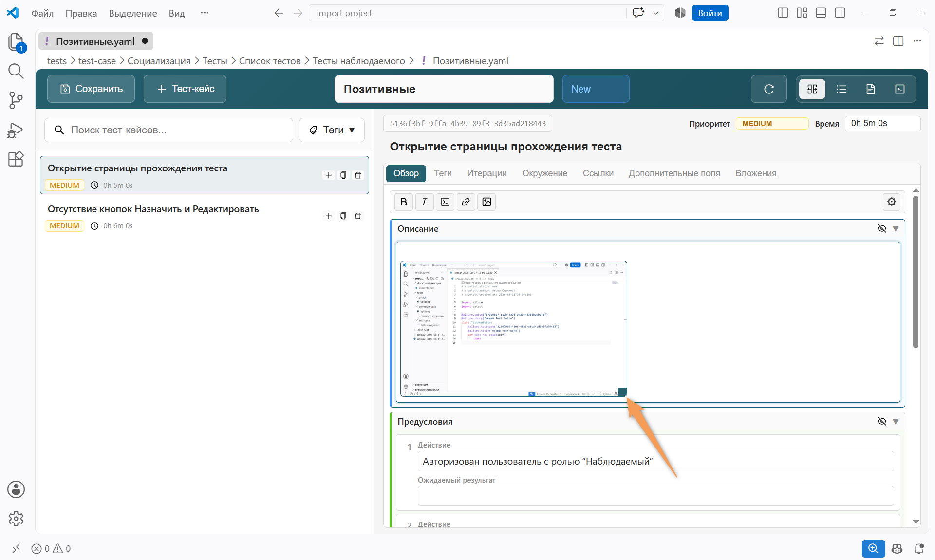Viewport: 935px width, 560px height.
Task: Apply bold formatting in description editor
Action: click(x=404, y=202)
